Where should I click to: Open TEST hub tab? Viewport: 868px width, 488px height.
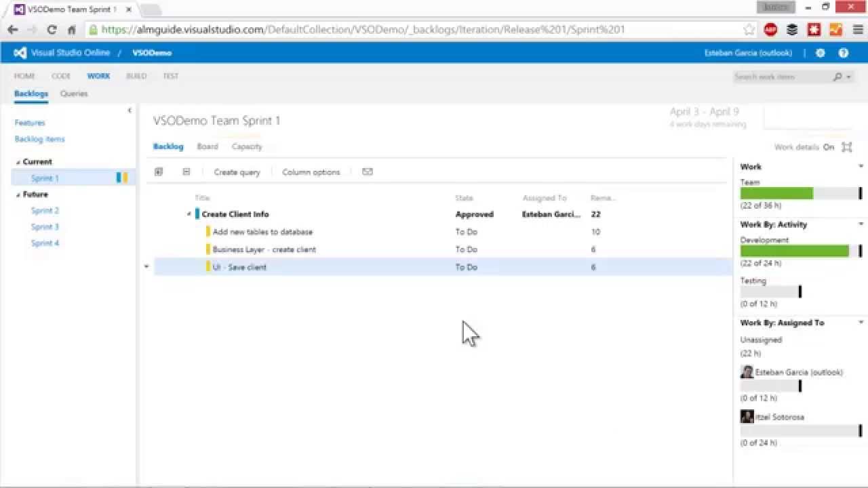click(x=171, y=76)
